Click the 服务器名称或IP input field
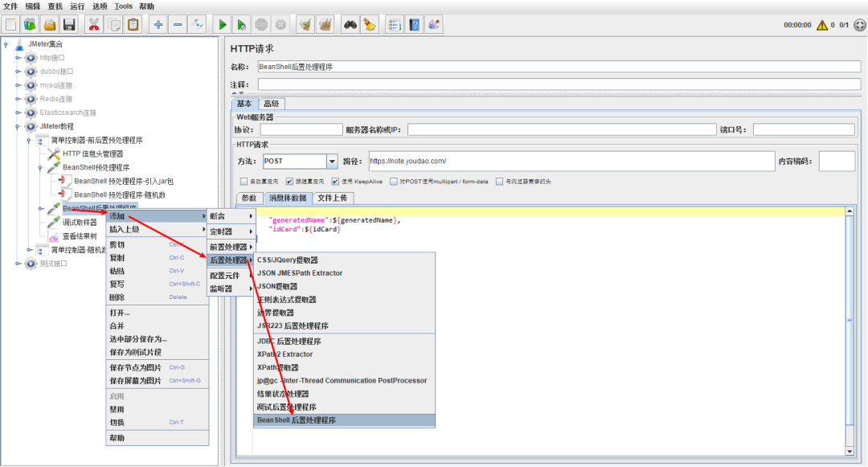The image size is (868, 467). (562, 129)
